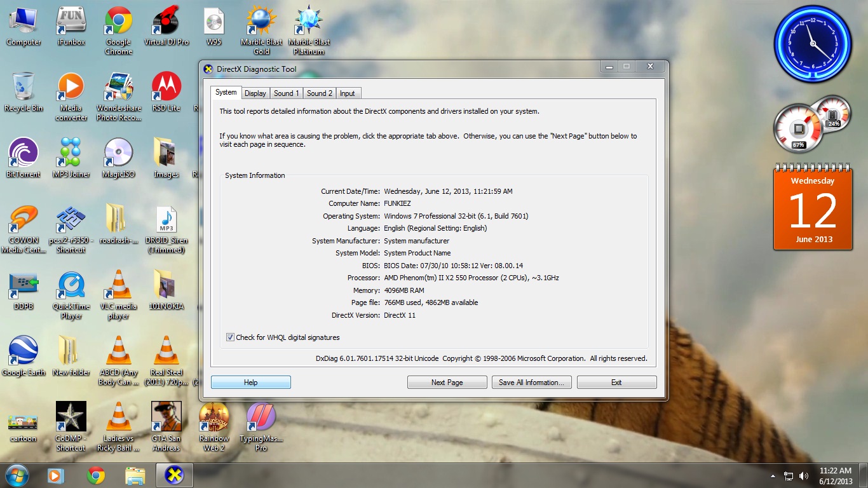Click the volume speaker icon in system tray

pos(804,476)
